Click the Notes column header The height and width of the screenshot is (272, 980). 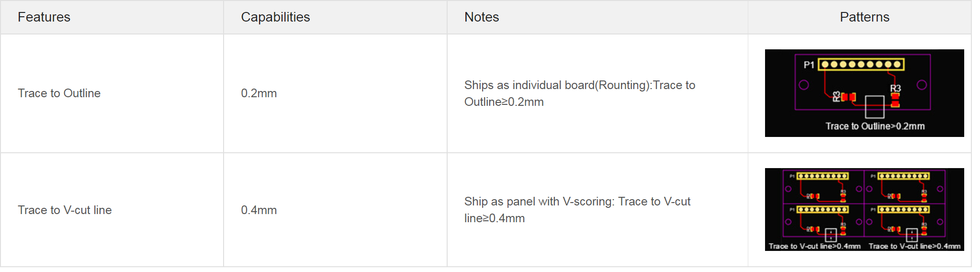[482, 17]
